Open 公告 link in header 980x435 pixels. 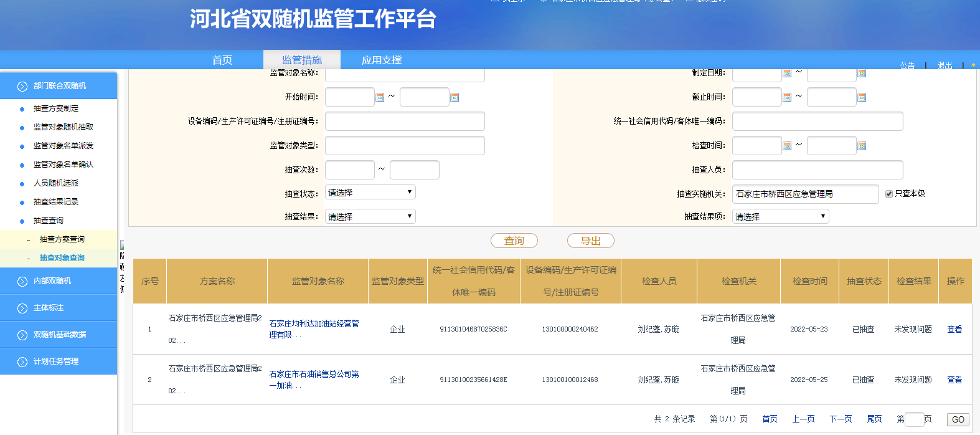[x=908, y=65]
